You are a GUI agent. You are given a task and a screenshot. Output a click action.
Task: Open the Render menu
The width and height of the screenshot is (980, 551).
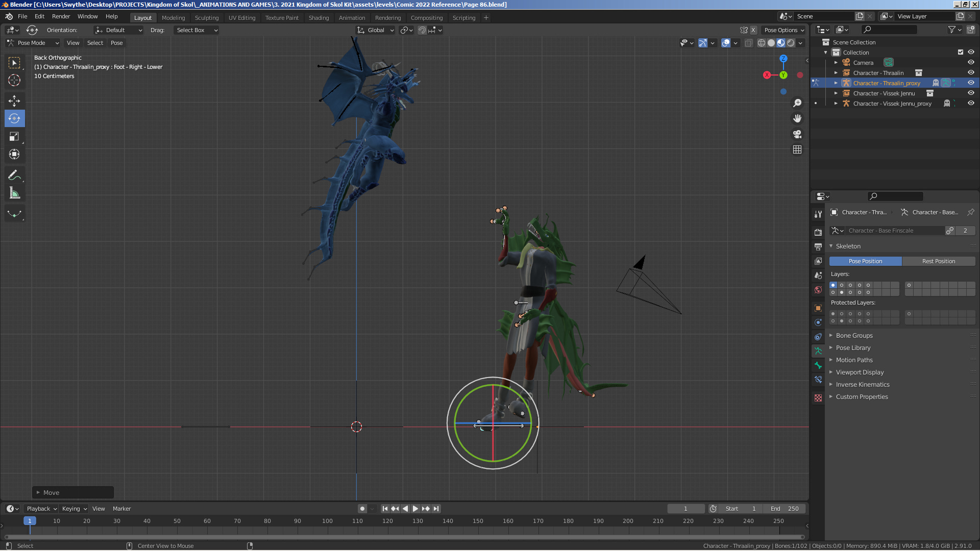click(61, 16)
